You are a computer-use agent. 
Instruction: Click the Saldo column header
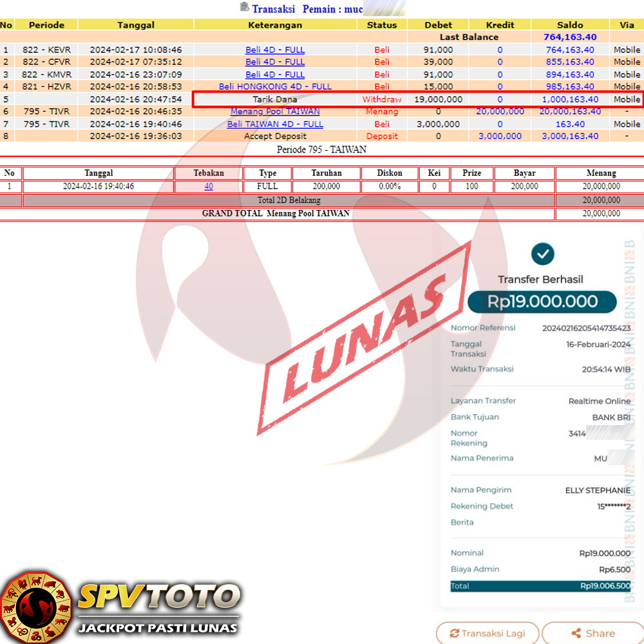[570, 25]
